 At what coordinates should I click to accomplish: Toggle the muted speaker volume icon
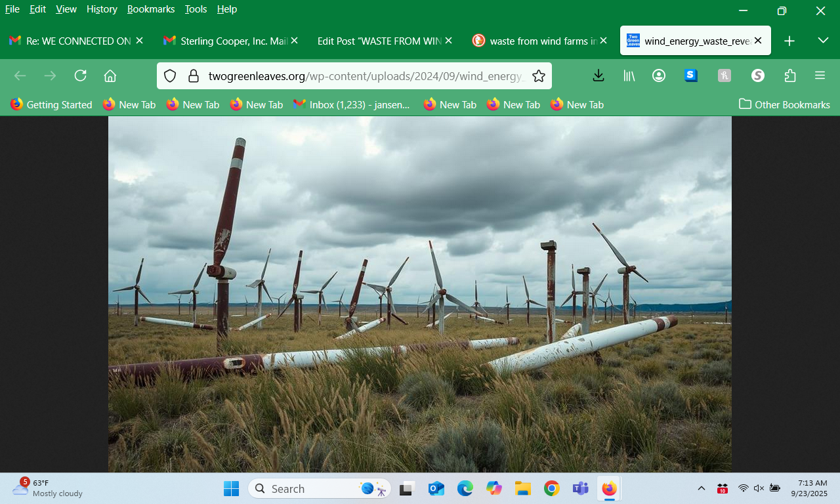point(759,488)
